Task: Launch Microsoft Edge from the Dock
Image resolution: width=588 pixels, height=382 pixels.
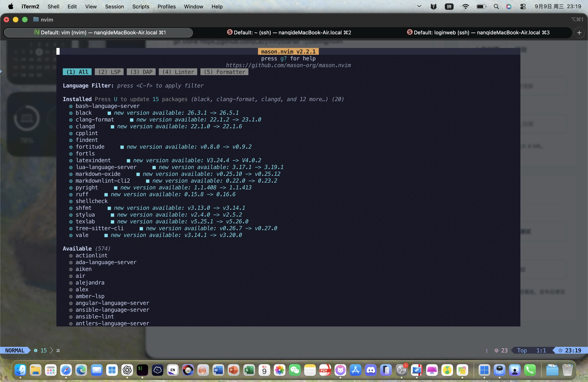Action: point(81,370)
